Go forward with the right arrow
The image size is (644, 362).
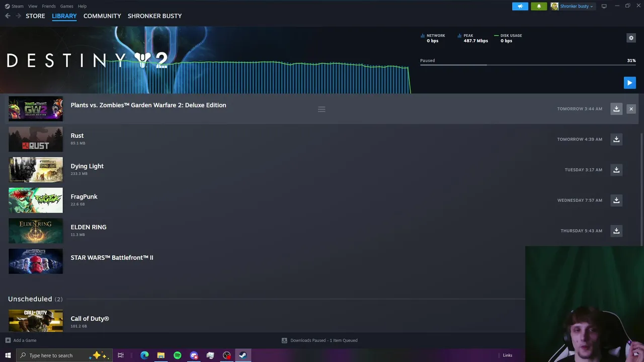pos(18,16)
